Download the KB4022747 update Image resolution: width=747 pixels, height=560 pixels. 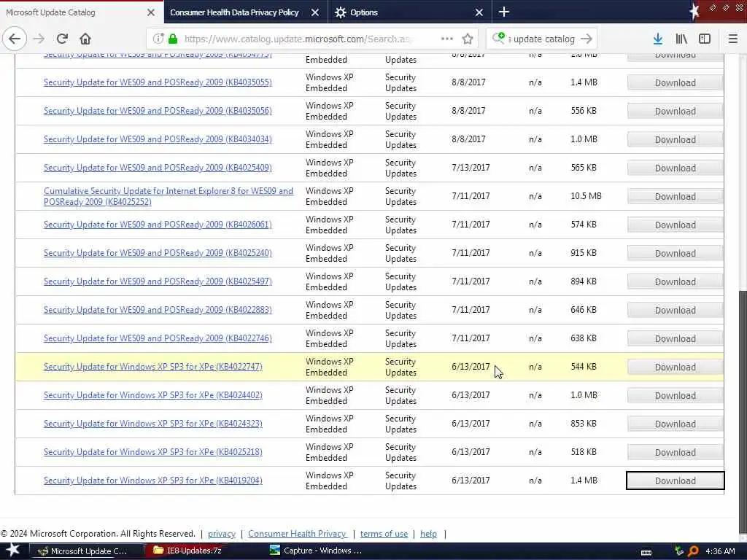675,367
